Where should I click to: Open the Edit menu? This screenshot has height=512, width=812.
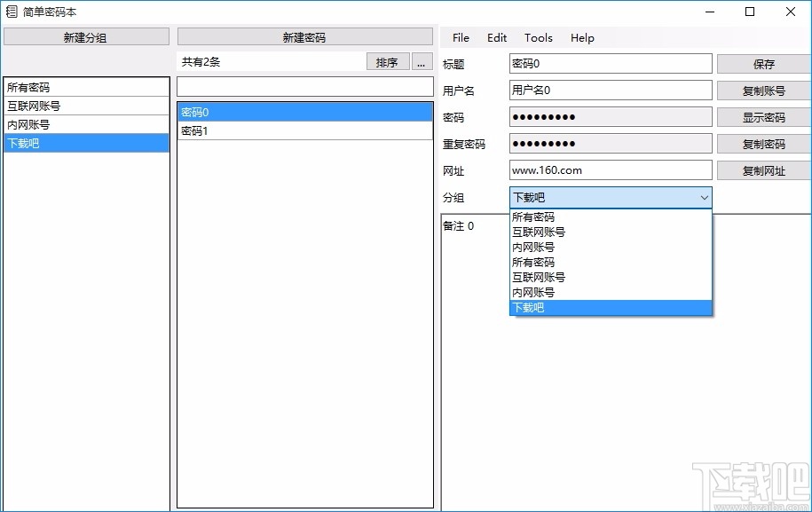coord(496,37)
